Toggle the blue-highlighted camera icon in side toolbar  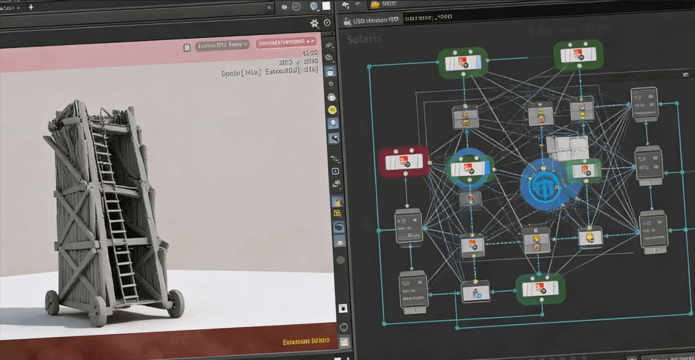[x=331, y=71]
